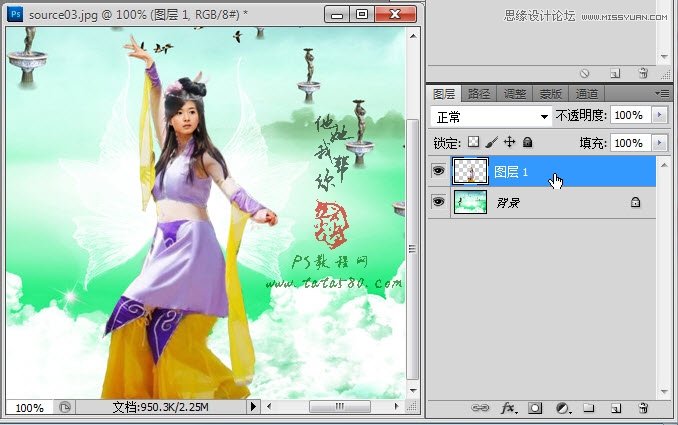Click the horizontal scroll left arrow

point(269,406)
